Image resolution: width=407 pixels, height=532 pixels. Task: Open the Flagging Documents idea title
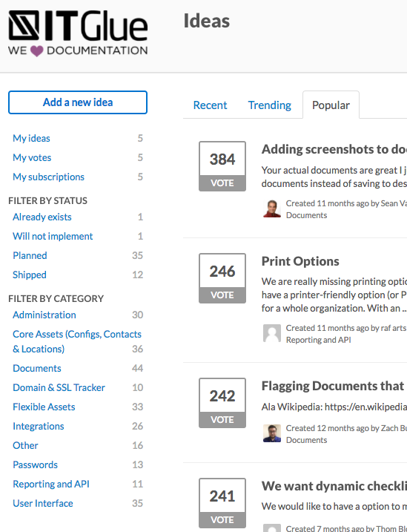(x=334, y=386)
